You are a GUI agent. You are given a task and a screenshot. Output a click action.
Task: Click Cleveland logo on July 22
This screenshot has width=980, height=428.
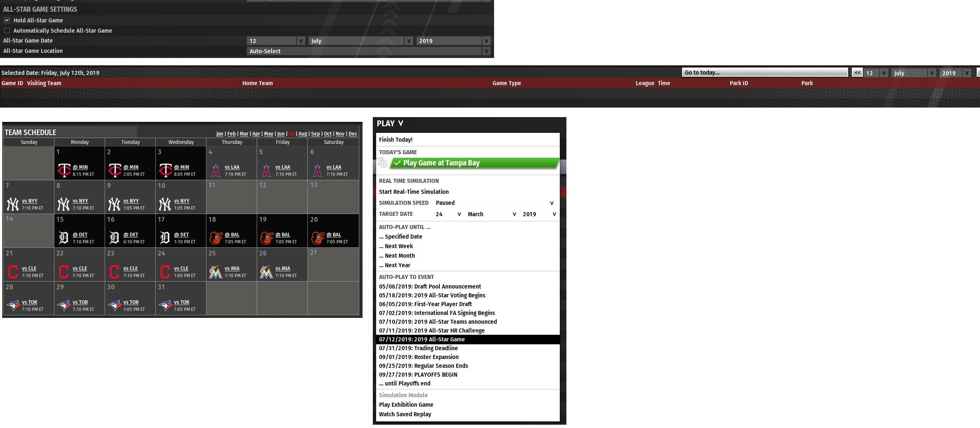tap(64, 272)
